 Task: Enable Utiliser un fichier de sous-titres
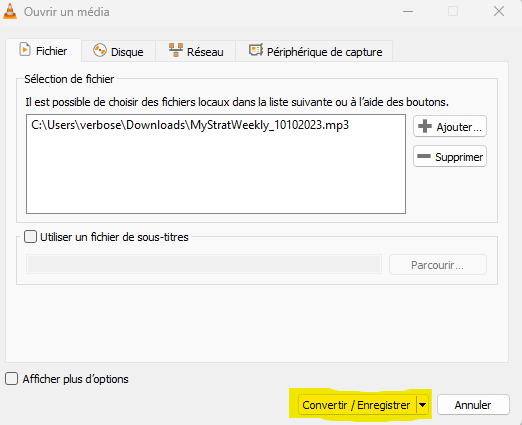coord(30,237)
